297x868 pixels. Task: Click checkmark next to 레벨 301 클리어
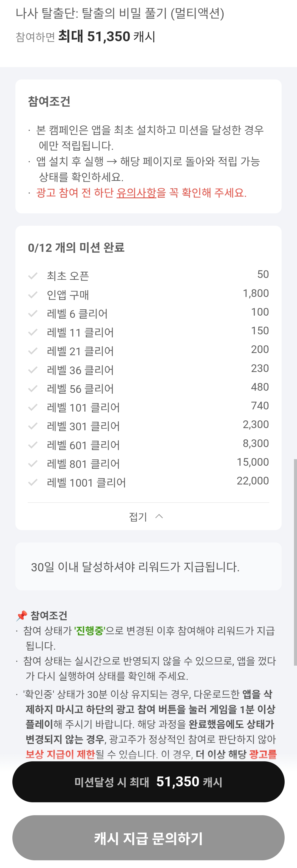[x=33, y=426]
